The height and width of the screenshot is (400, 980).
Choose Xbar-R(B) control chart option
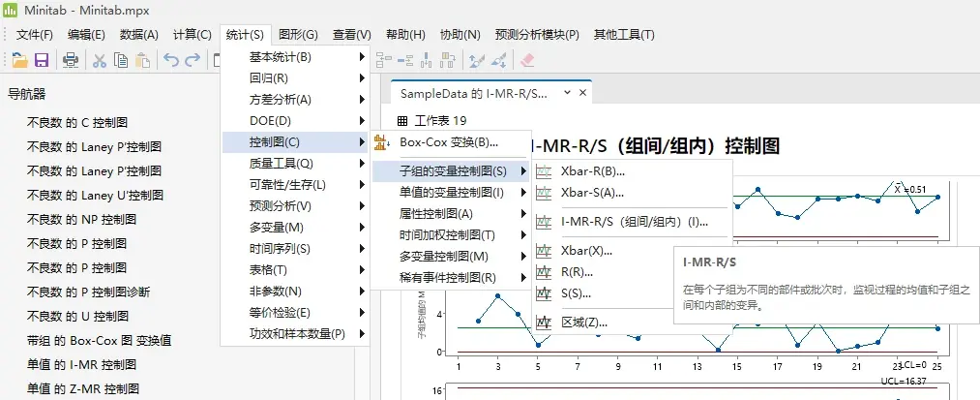click(593, 170)
